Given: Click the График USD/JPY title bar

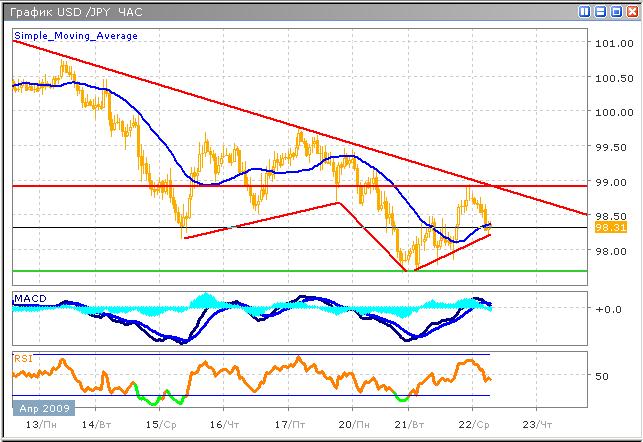Looking at the screenshot, I should pos(250,11).
